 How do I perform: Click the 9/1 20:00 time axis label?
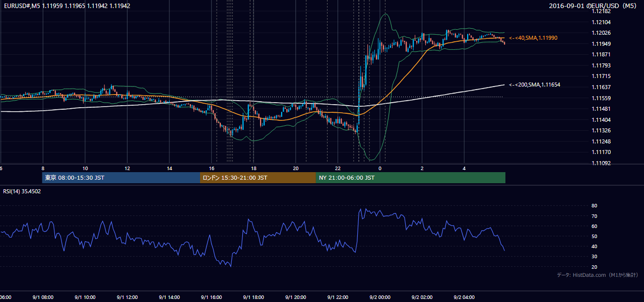click(x=296, y=297)
